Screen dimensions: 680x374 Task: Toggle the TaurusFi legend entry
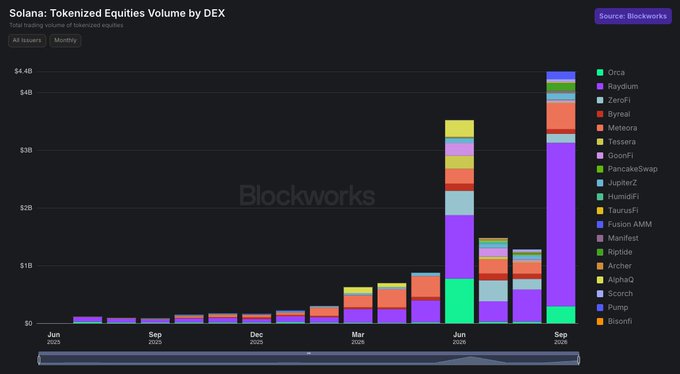pos(618,210)
